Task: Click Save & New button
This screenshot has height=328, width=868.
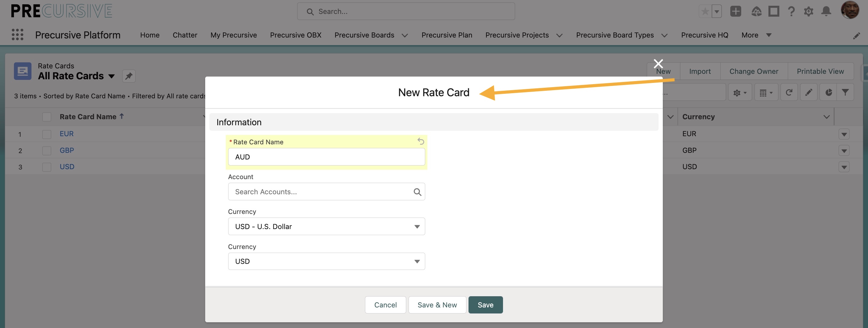Action: point(437,305)
